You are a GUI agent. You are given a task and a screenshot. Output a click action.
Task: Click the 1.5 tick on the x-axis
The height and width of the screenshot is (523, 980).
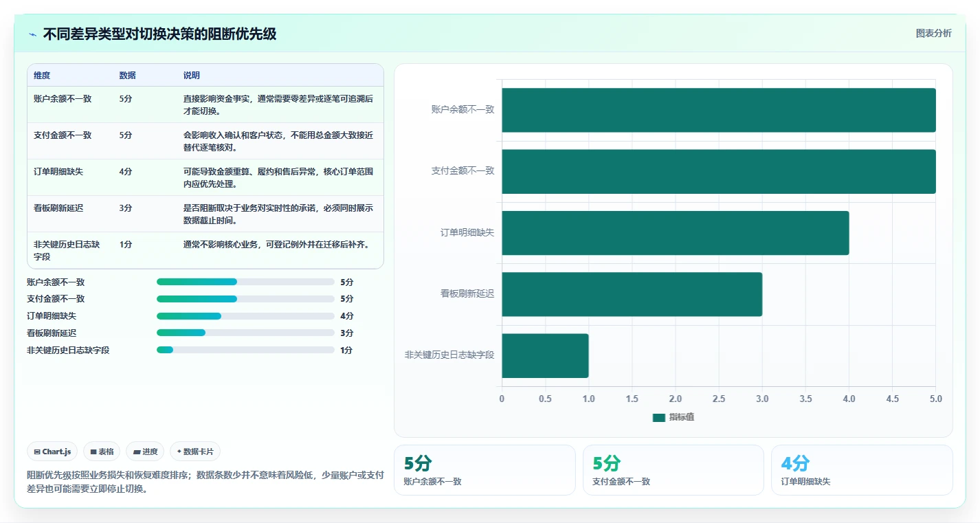pyautogui.click(x=632, y=399)
